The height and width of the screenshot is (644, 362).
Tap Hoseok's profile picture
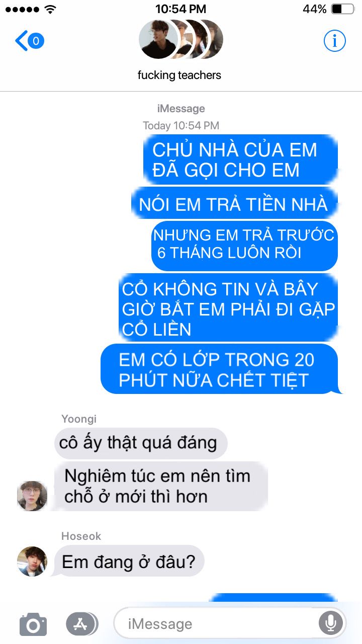coord(32,561)
